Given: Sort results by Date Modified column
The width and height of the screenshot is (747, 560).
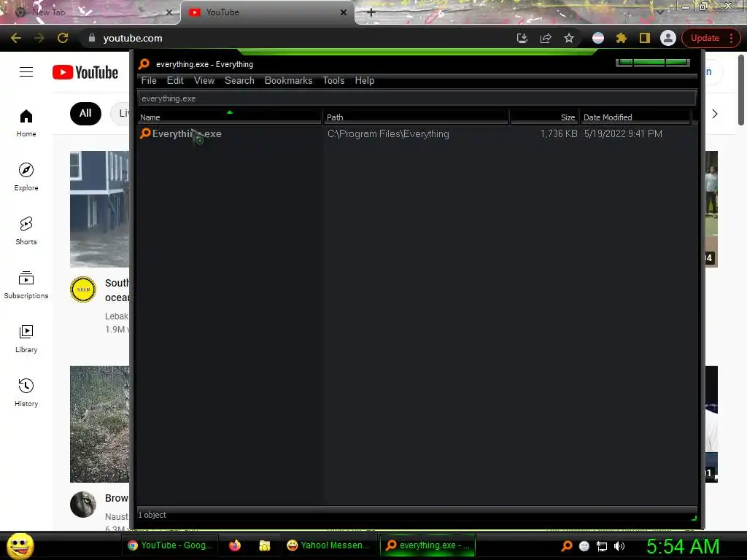Looking at the screenshot, I should click(635, 117).
